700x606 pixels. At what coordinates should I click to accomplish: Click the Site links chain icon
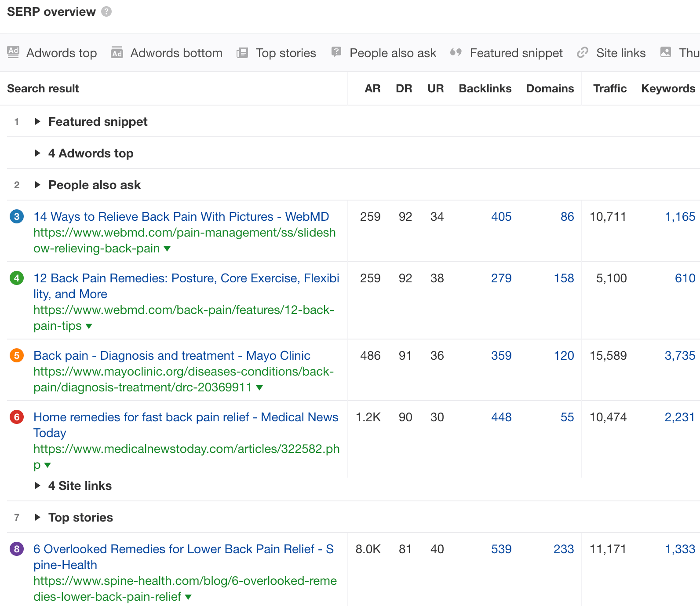(583, 52)
